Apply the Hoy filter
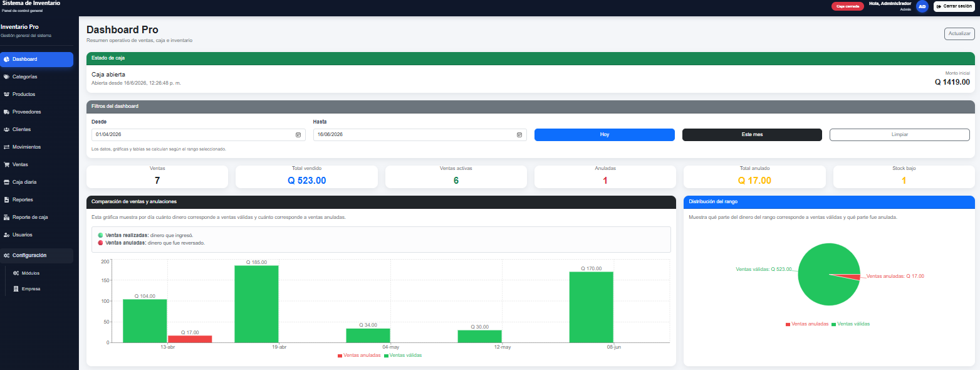 coord(605,135)
